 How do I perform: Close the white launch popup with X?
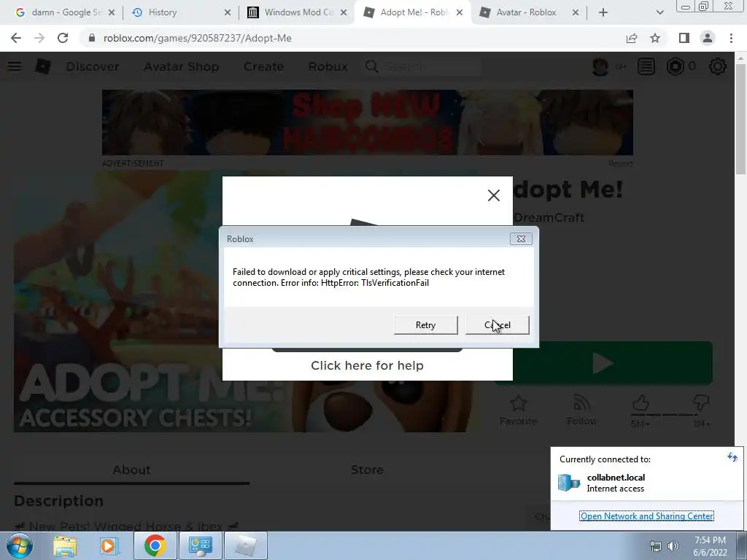pyautogui.click(x=494, y=195)
